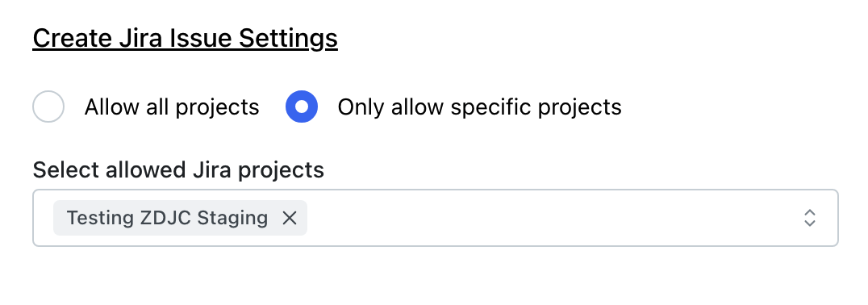Select the underlined Create Jira Issue Settings title
The image size is (868, 305).
[185, 39]
